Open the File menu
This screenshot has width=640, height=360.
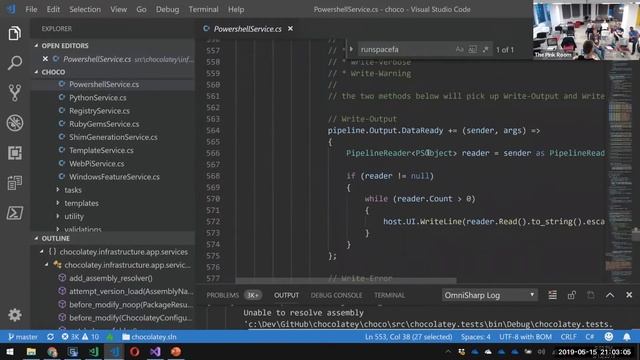point(31,9)
